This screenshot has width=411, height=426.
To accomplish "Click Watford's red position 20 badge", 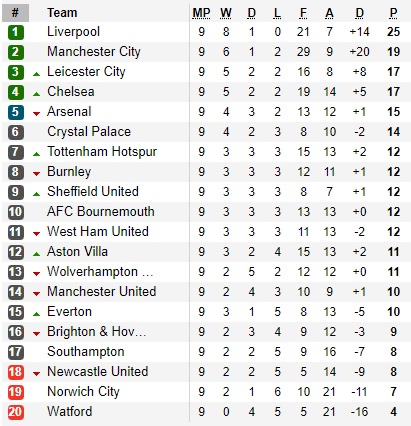I will click(15, 412).
